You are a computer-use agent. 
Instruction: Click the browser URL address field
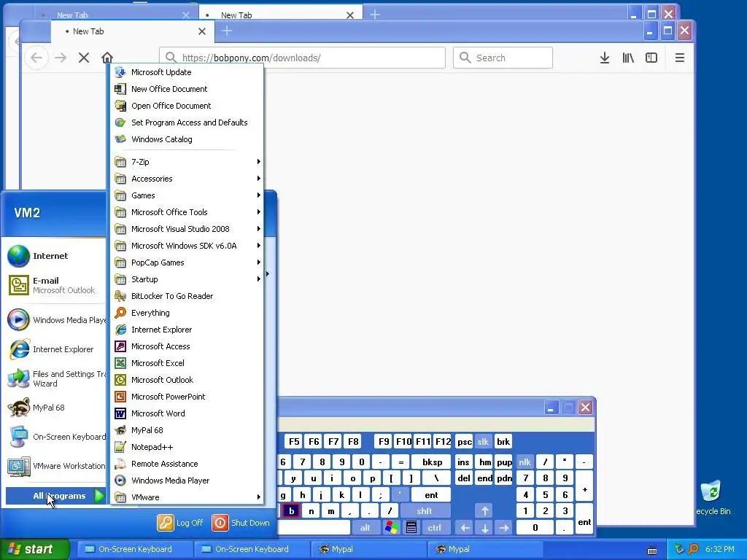pos(303,58)
